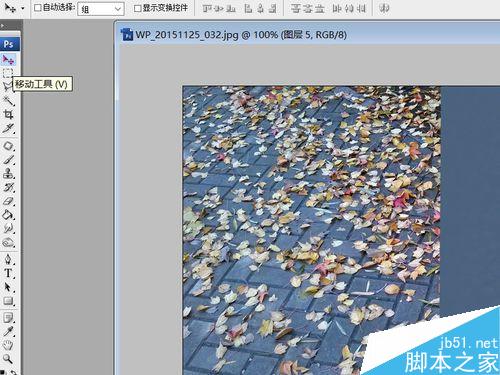The width and height of the screenshot is (500, 375).
Task: Click the align top edges button
Action: pyautogui.click(x=207, y=8)
